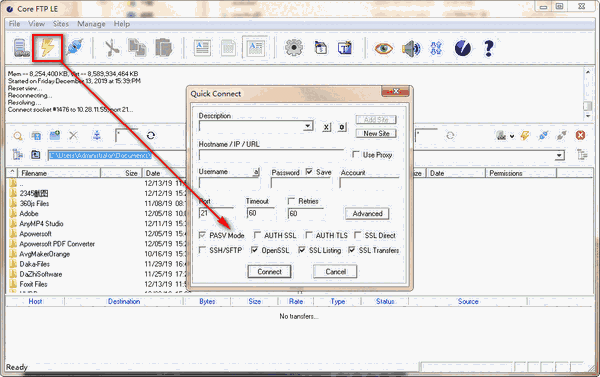Click the Paste clipboard icon

pos(164,48)
